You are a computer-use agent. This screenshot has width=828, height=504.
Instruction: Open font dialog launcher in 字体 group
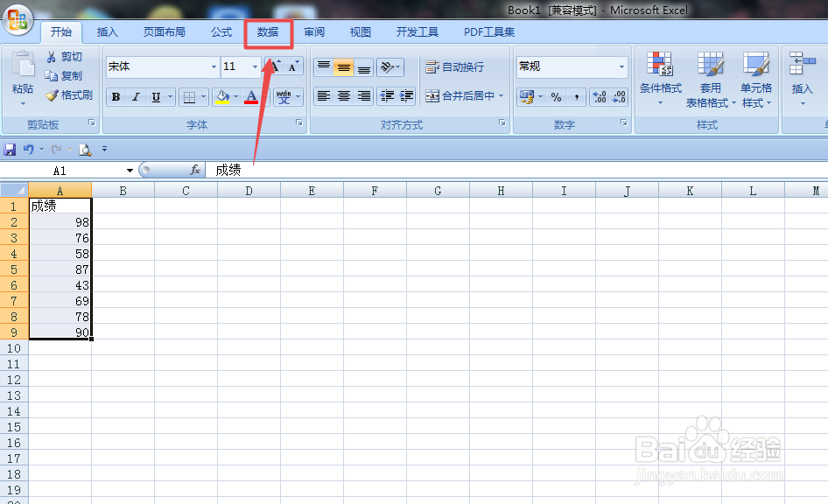coord(299,123)
